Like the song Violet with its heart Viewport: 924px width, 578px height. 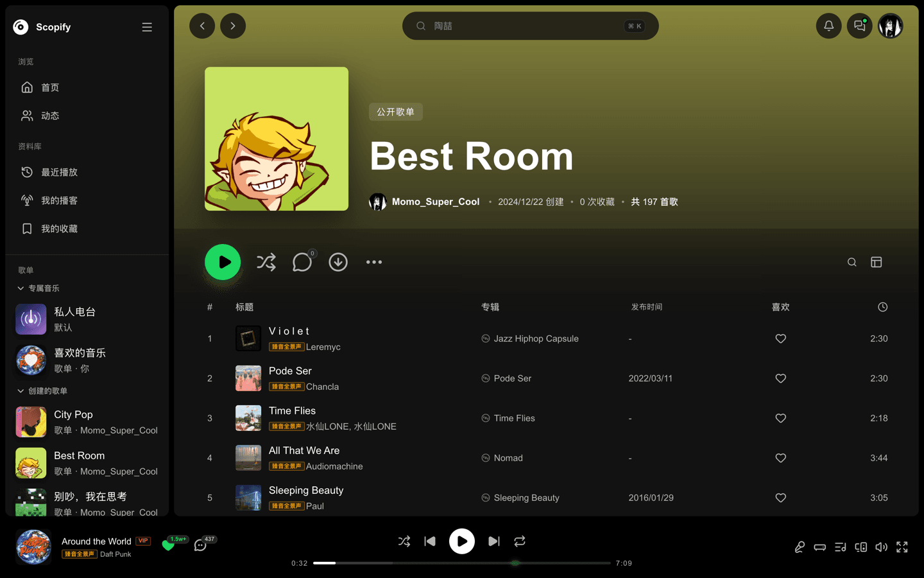781,338
